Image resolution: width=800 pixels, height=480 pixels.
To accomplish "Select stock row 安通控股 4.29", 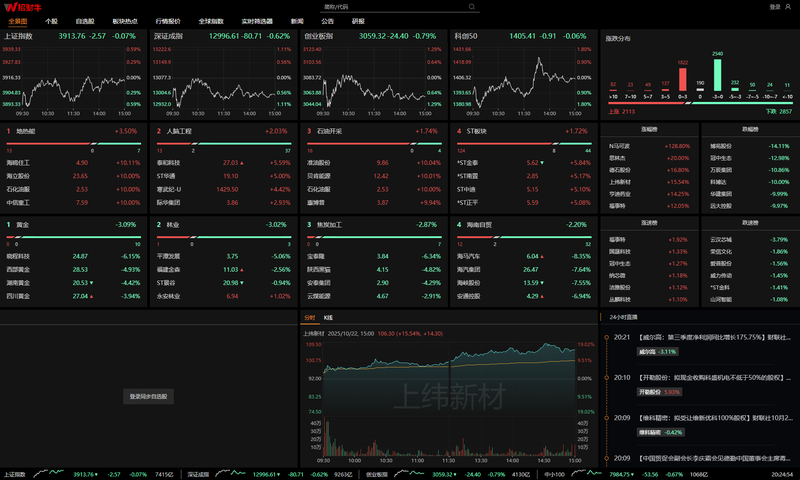I will tap(524, 296).
